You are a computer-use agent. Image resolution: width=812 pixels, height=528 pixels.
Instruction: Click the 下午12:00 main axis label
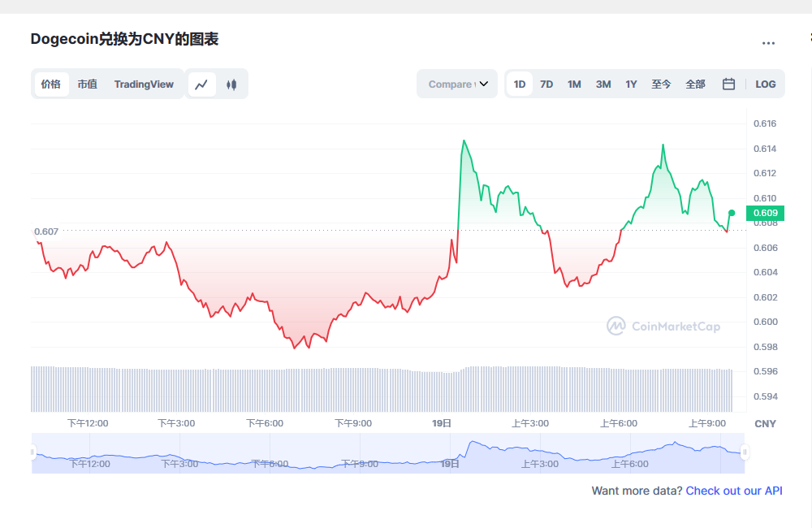tap(88, 423)
